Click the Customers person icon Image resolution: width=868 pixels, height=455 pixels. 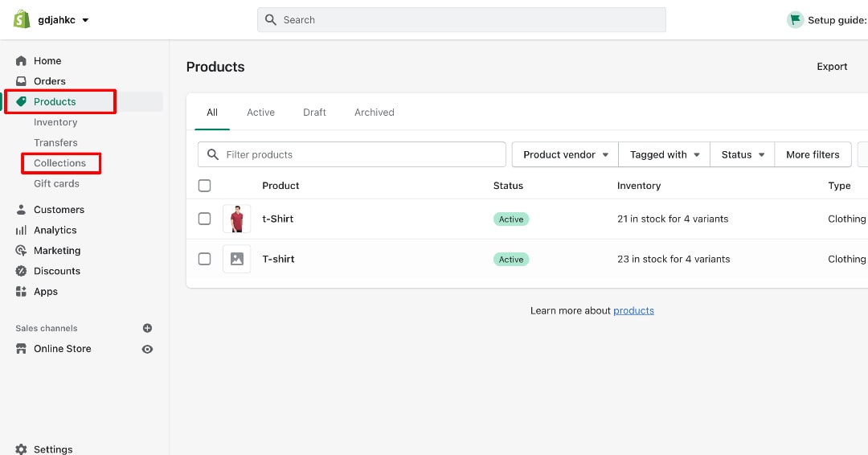(21, 210)
